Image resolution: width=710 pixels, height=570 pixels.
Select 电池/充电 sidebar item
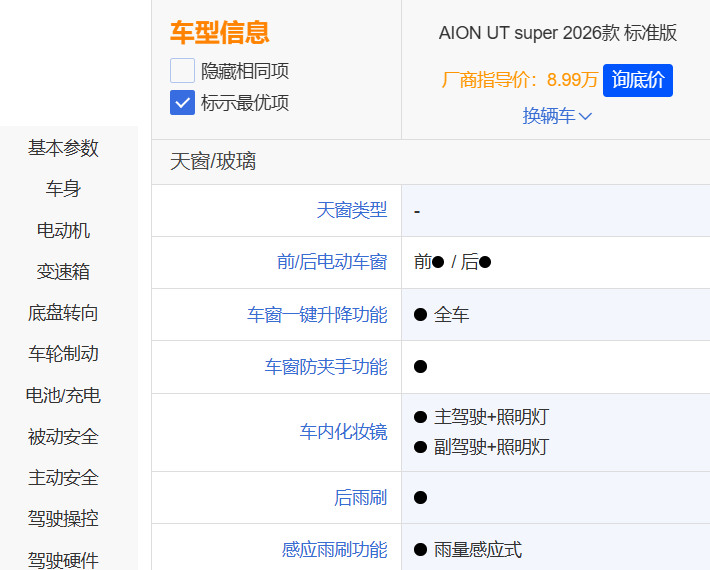[x=63, y=395]
